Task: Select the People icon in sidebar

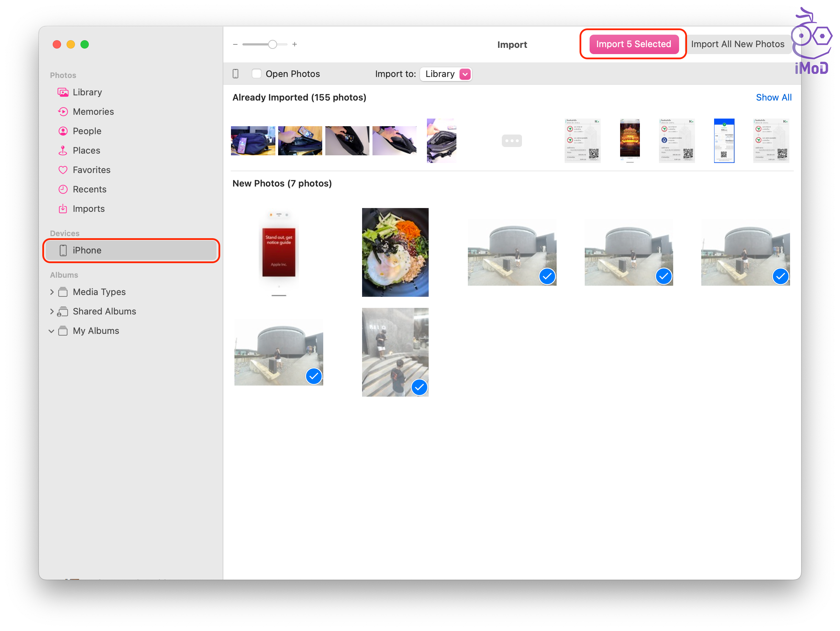Action: 63,131
